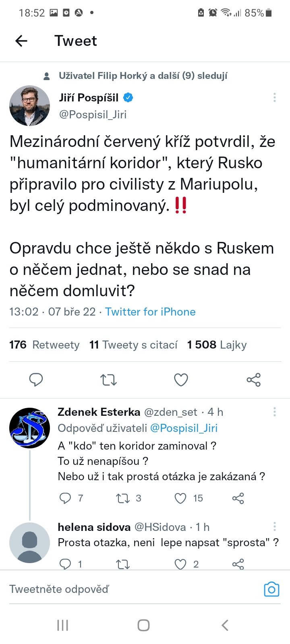290x644 pixels.
Task: Tap the back arrow in the header
Action: click(x=21, y=41)
